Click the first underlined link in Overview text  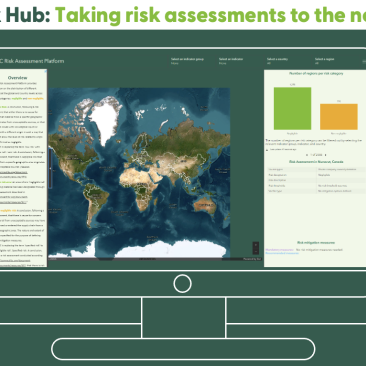tap(14, 172)
